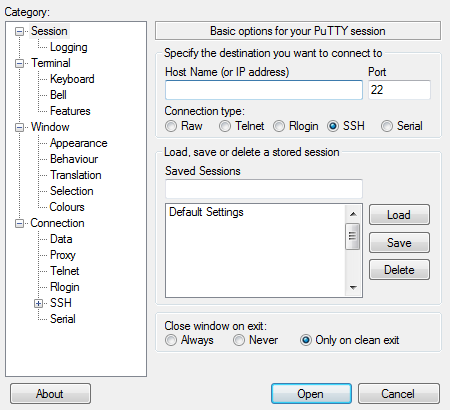Collapse the Connection category node
The width and height of the screenshot is (450, 410).
tap(20, 223)
